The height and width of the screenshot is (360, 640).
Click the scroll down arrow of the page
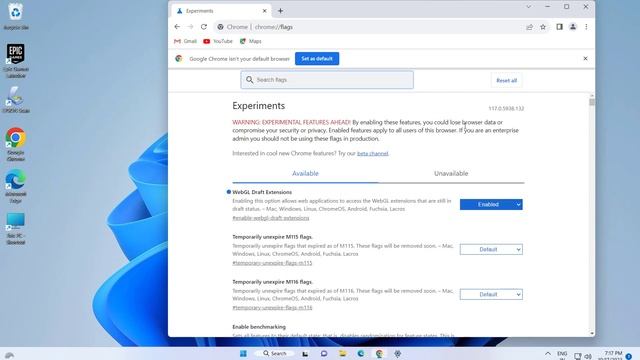click(x=592, y=333)
